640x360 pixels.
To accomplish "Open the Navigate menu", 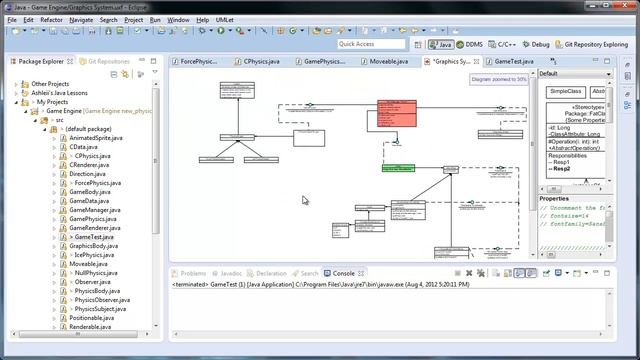I will point(81,20).
